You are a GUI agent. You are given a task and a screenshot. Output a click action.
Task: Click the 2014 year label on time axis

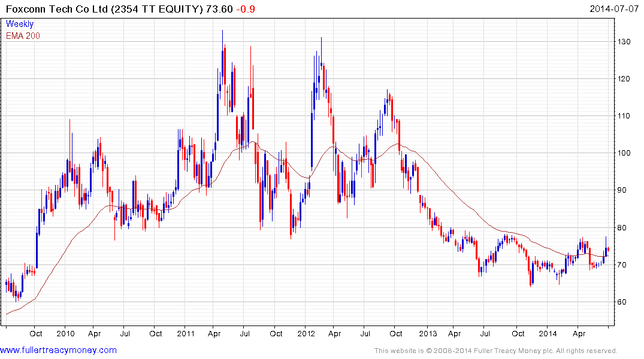pos(548,333)
